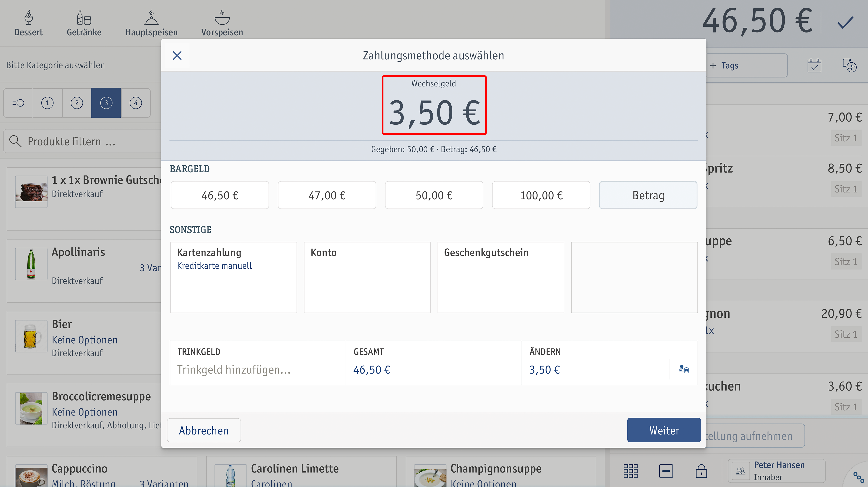
Task: Open the order history icon
Action: (849, 65)
